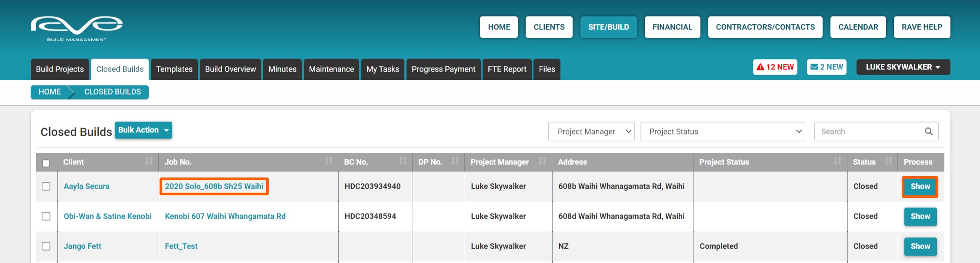The height and width of the screenshot is (263, 980).
Task: Switch to the Build Overview tab
Action: pos(230,69)
